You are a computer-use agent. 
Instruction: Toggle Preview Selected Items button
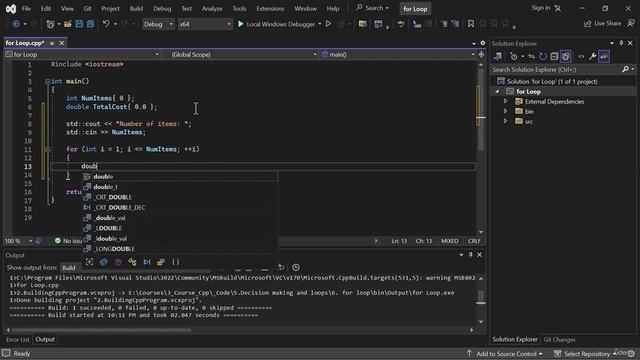click(604, 56)
